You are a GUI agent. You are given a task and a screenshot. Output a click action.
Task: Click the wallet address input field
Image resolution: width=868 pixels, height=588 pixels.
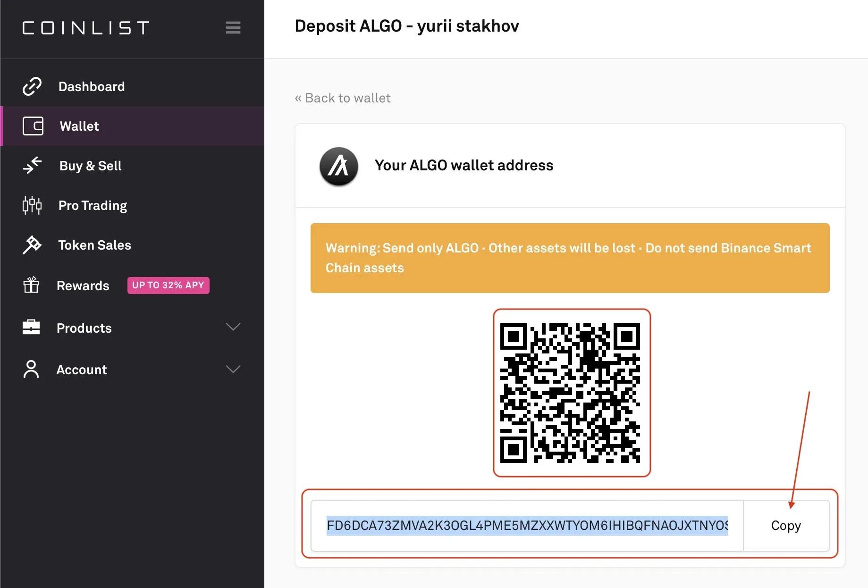[x=527, y=525]
